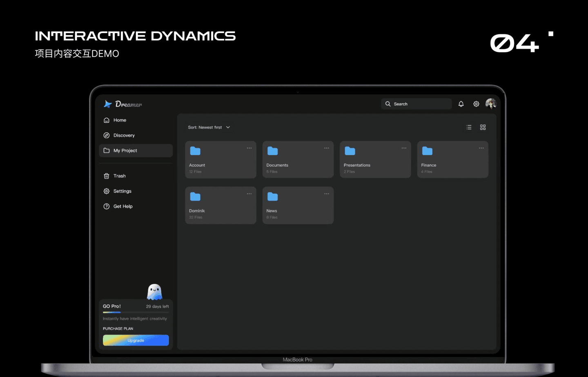Switch to grid view
Image resolution: width=588 pixels, height=377 pixels.
point(483,127)
